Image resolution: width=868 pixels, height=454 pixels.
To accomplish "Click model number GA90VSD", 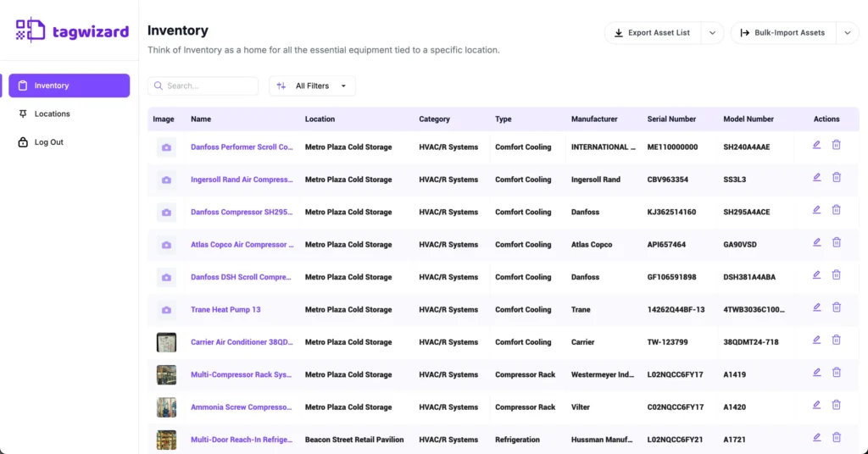I will (740, 245).
